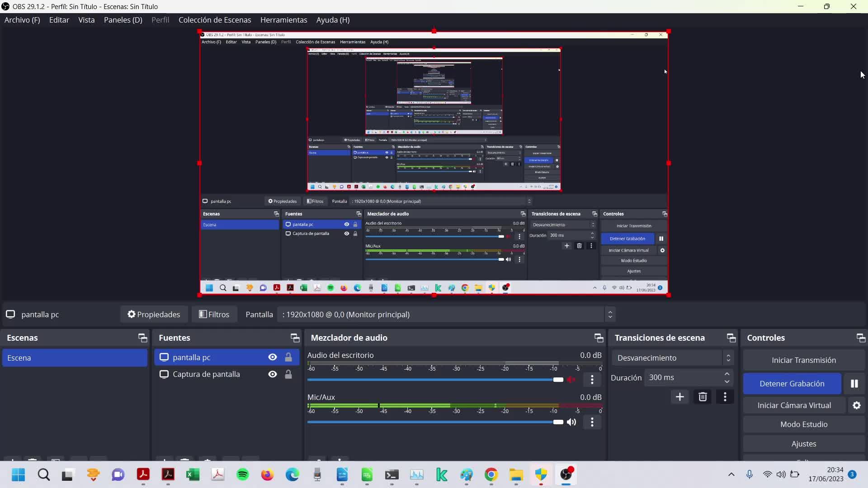Expand the Pantalla monitor selection dropdown
Screen dimensions: 868x488
(610, 314)
